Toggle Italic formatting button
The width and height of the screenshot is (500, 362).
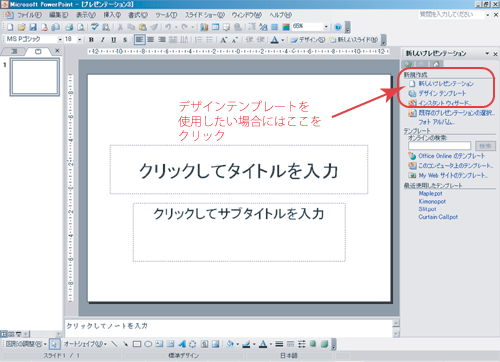click(x=102, y=40)
